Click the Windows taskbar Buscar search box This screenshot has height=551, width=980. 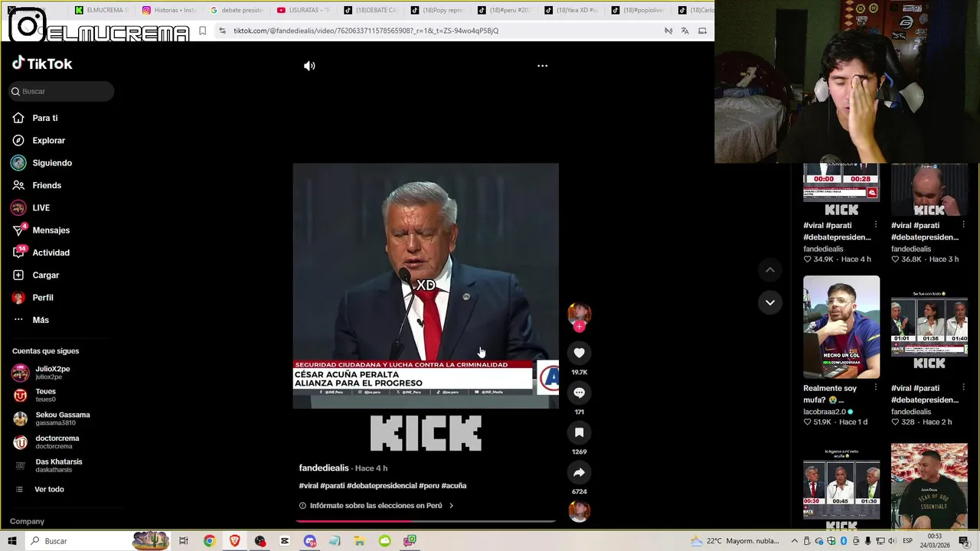tap(77, 541)
